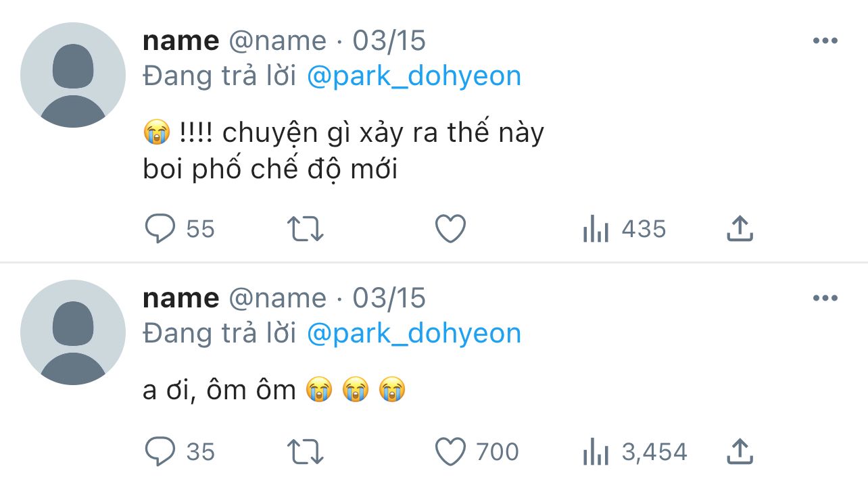Open the second tweet author's profile picture
The image size is (868, 479).
click(73, 332)
